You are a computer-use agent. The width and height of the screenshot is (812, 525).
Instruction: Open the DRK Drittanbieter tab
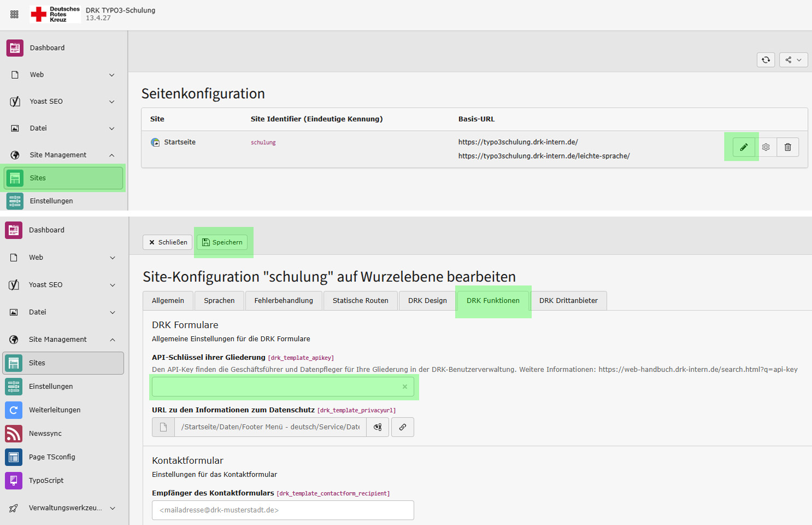(x=568, y=301)
